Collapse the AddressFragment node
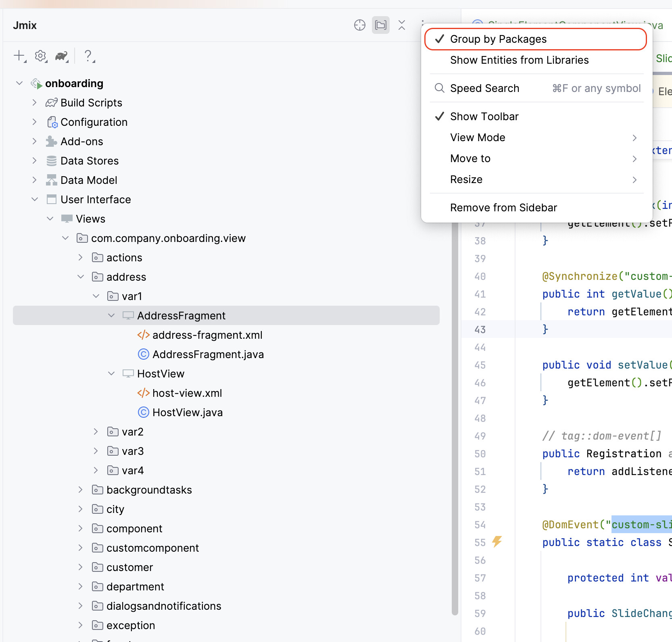This screenshot has height=642, width=672. click(111, 316)
